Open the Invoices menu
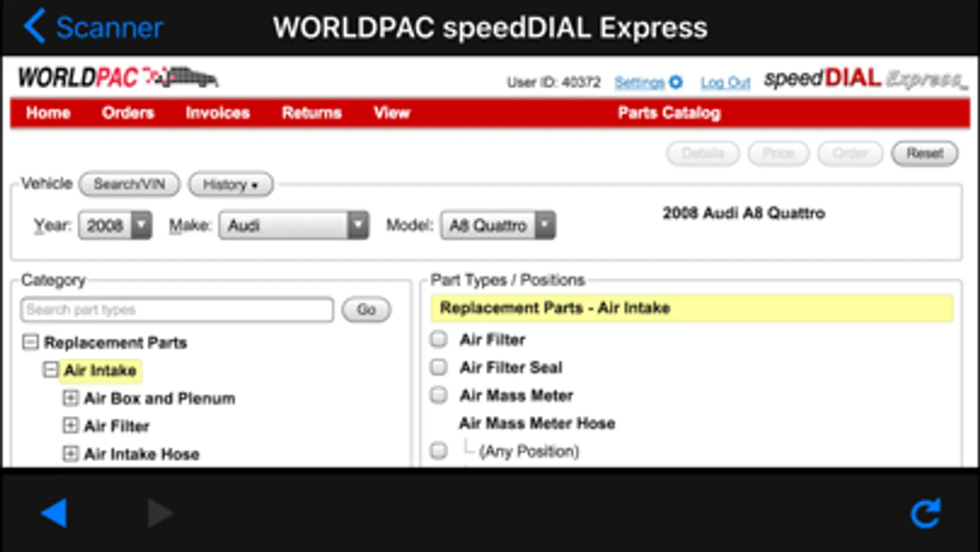980x552 pixels. point(218,113)
